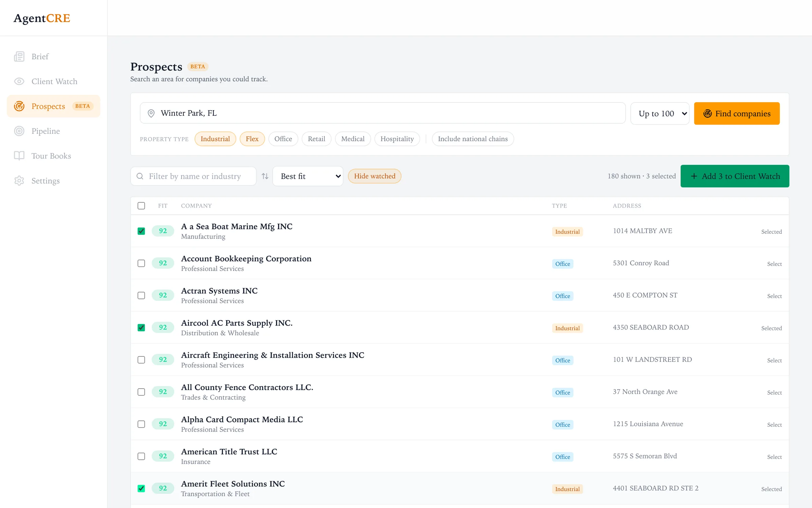This screenshot has height=508, width=812.
Task: Click the Find companies button
Action: pyautogui.click(x=737, y=113)
